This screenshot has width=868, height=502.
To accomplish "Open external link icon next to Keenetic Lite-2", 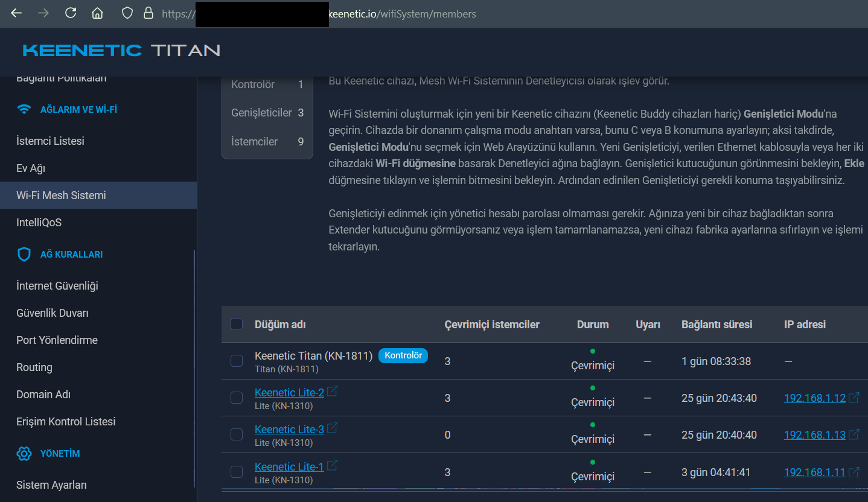I will 332,392.
